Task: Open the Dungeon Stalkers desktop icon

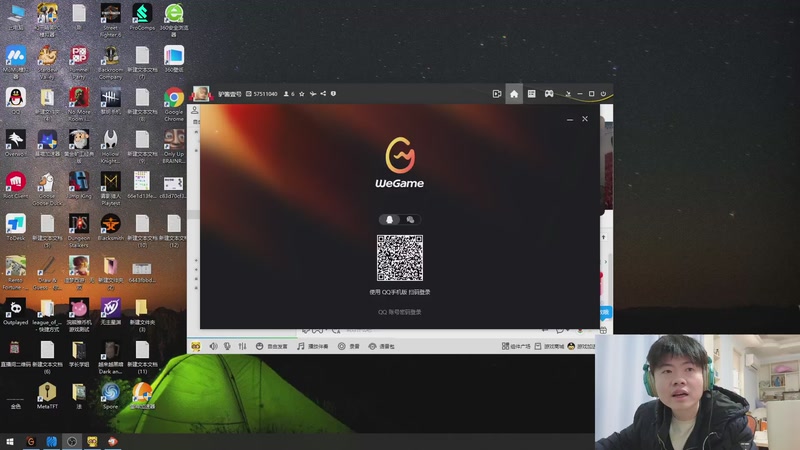Action: 79,232
